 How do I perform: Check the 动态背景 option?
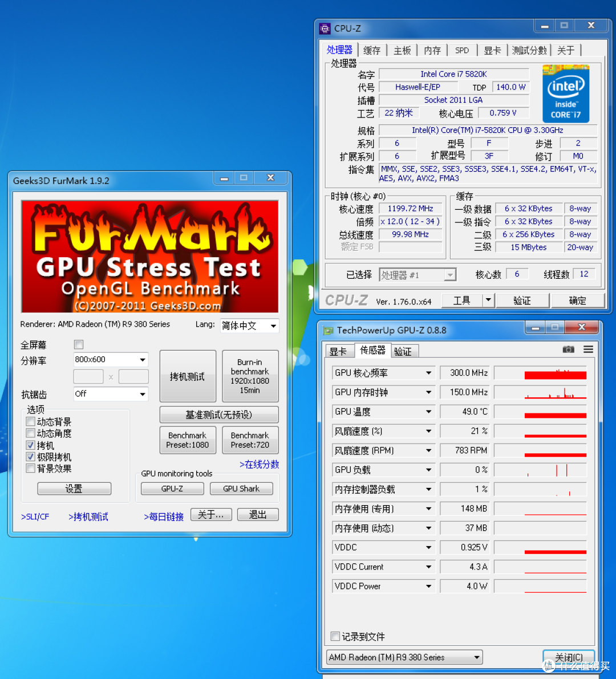pos(30,421)
